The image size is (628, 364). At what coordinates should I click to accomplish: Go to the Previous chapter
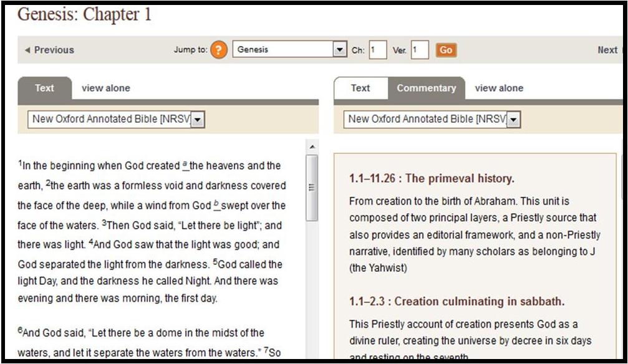[x=49, y=50]
